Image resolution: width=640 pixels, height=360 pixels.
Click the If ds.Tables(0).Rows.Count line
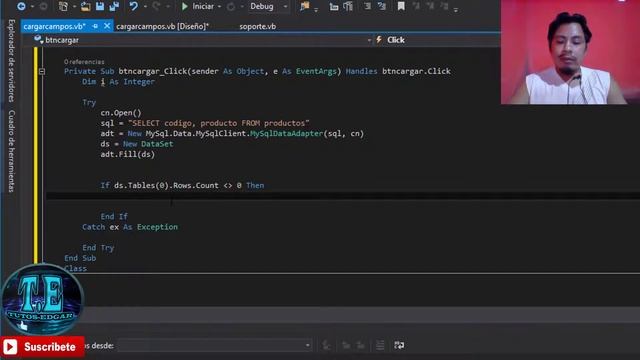[182, 185]
